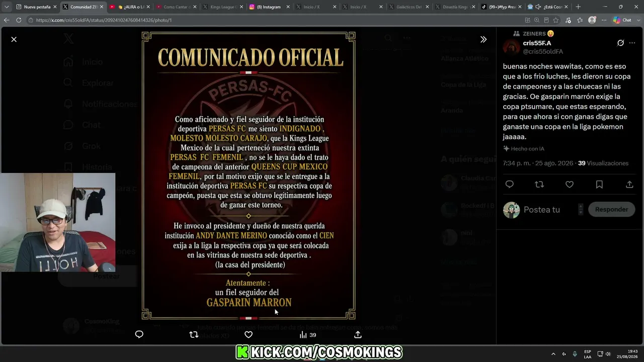This screenshot has height=362, width=644.
Task: Click the microphone icon in the system tray
Action: [x=575, y=354]
